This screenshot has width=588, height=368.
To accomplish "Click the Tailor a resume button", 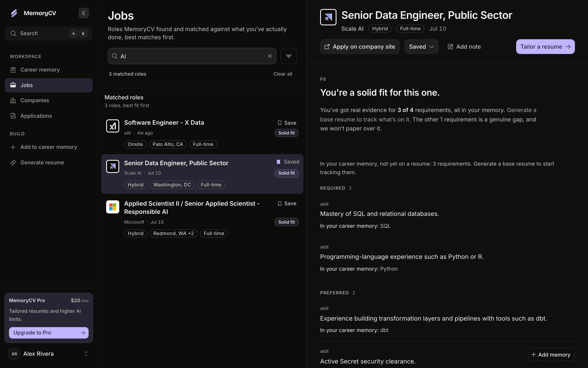I will (545, 47).
